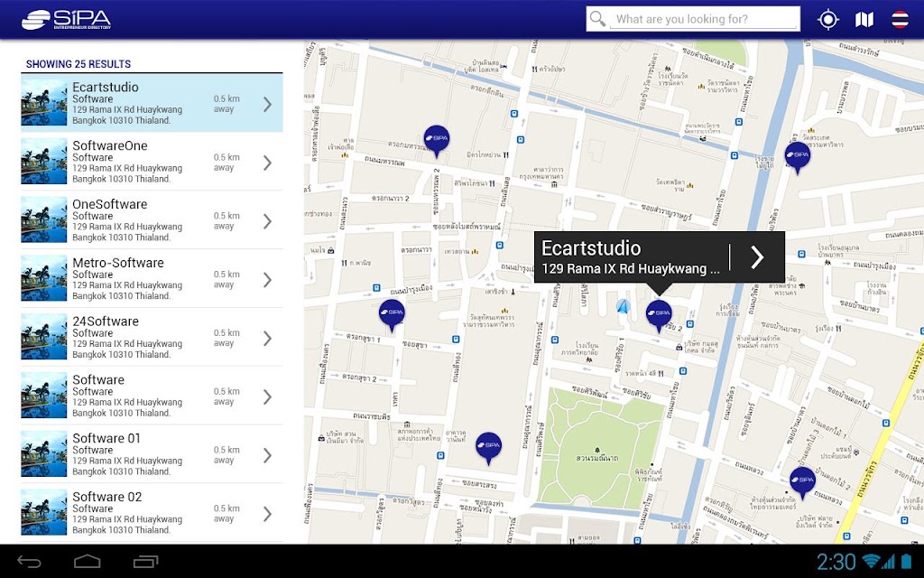Screen dimensions: 924x578
Task: Tap the 2:30 clock in the system bar
Action: click(836, 562)
